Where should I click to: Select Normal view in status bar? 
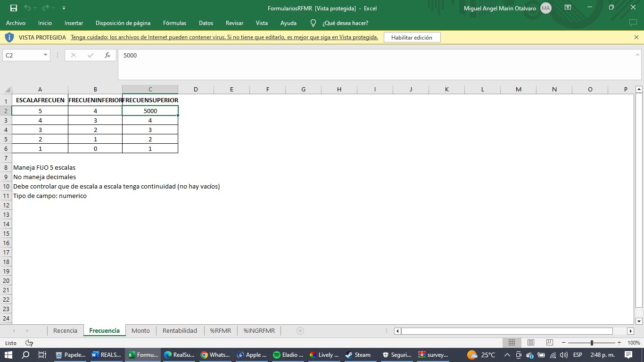512,343
